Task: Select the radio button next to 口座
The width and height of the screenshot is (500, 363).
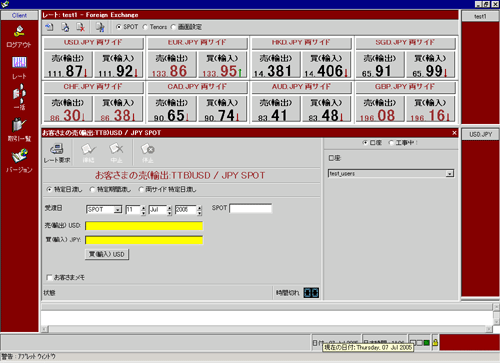Action: (x=391, y=143)
